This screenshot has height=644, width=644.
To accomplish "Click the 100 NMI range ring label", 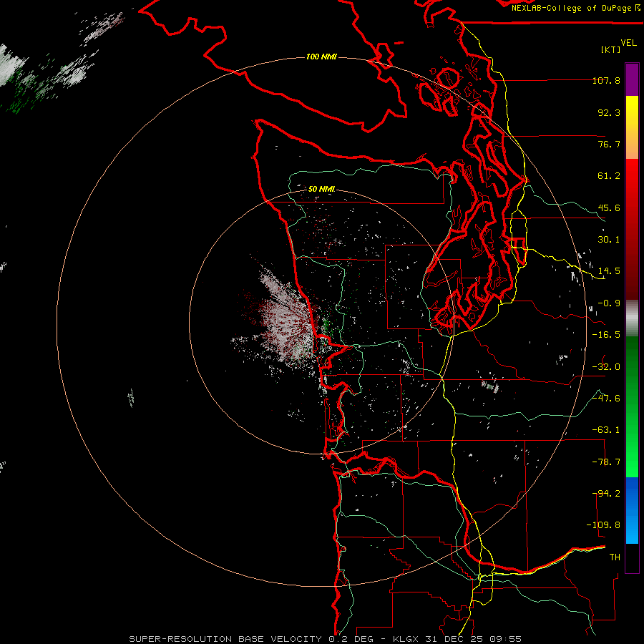I will [x=321, y=57].
